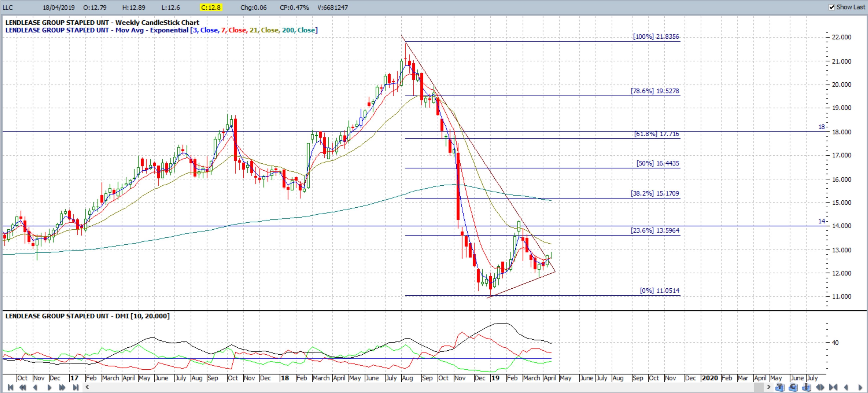Click the percent change CP:0.47%
Screen dimensions: 868x393
[294, 7]
